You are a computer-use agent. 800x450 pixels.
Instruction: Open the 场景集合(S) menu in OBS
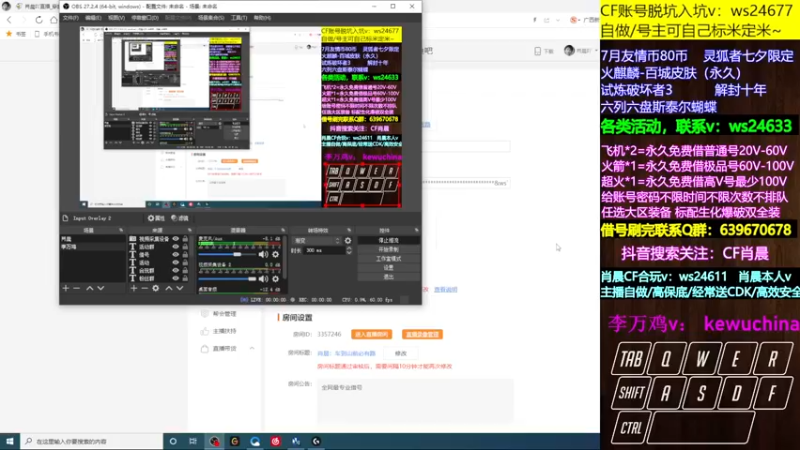click(x=211, y=18)
